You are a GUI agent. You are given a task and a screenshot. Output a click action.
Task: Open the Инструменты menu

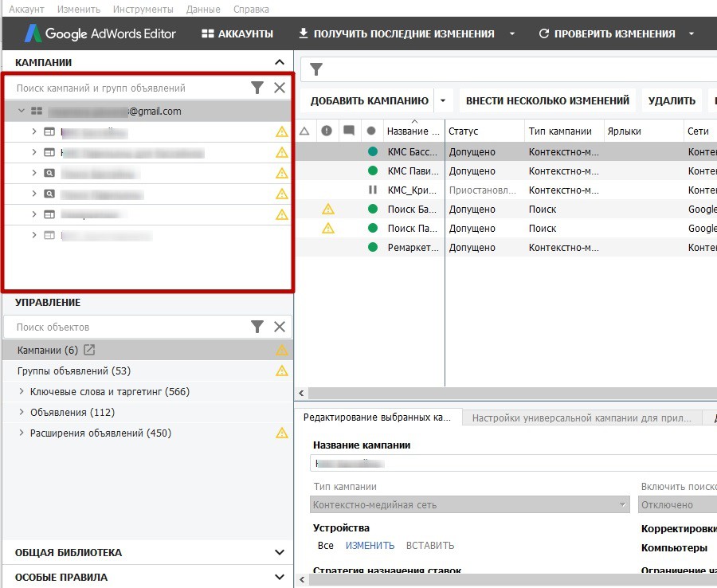click(143, 9)
